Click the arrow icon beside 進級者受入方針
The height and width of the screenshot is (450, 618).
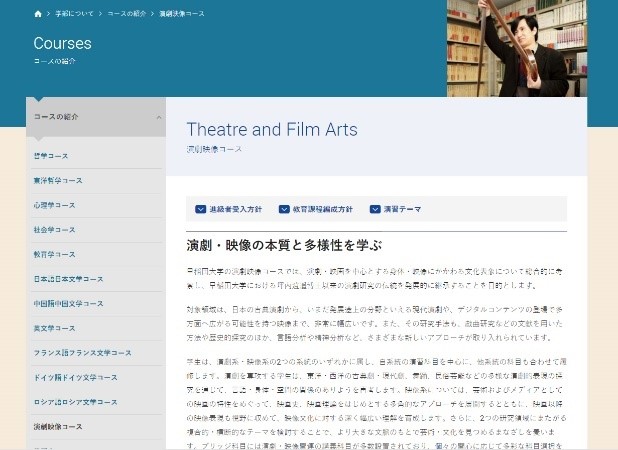pos(201,209)
